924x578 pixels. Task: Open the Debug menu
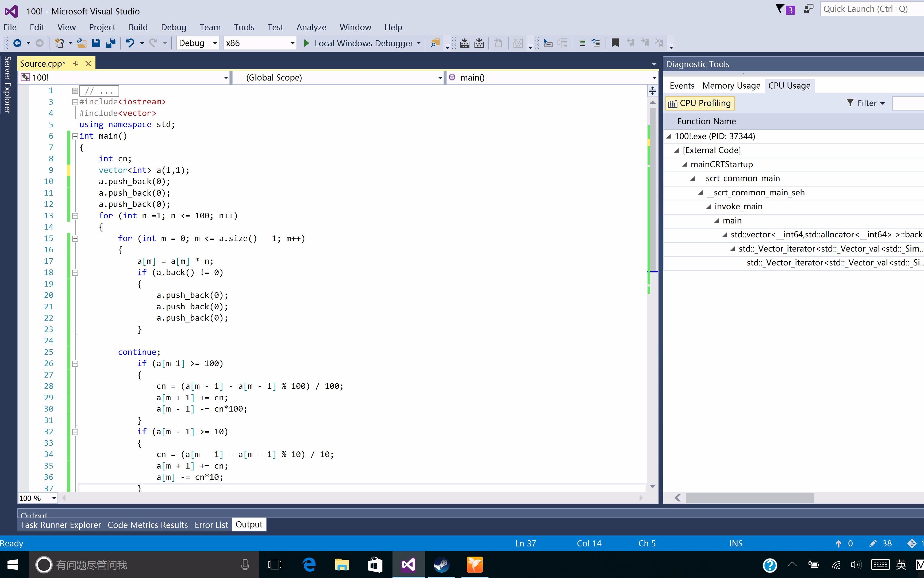coord(173,27)
